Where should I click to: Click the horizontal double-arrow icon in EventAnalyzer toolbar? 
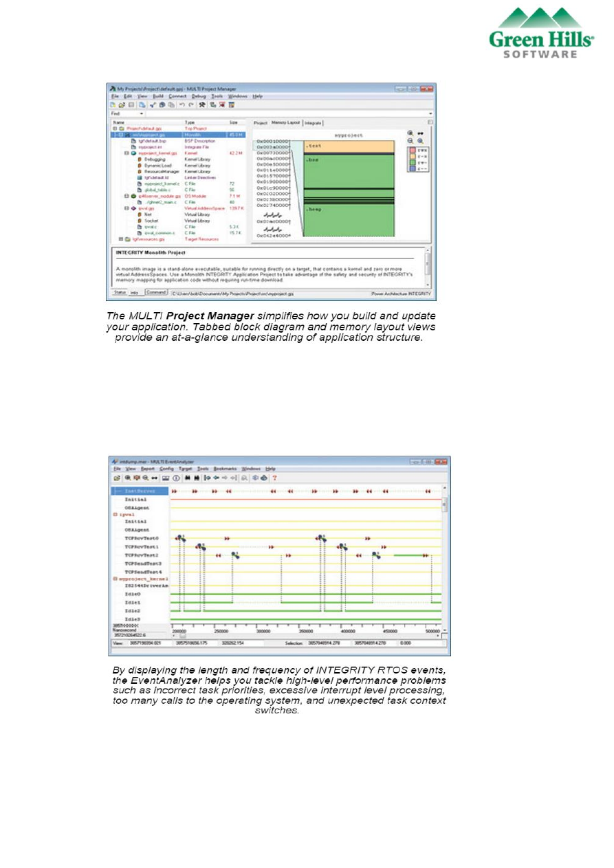tap(155, 477)
